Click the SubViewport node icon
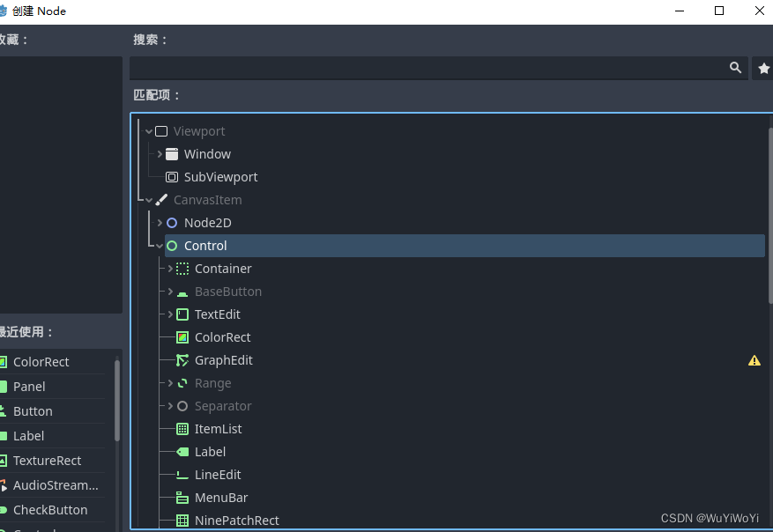Image resolution: width=773 pixels, height=532 pixels. click(172, 177)
